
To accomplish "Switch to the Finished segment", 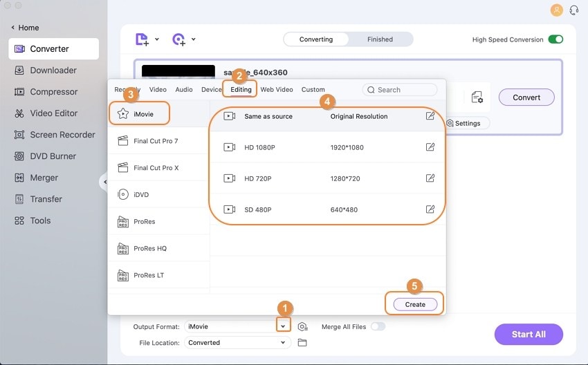I will (380, 39).
